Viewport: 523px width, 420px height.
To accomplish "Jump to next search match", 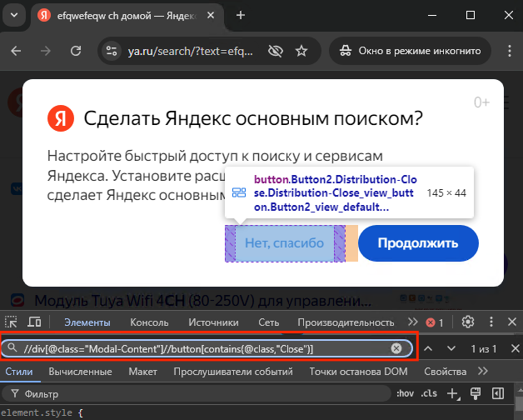I will coord(451,349).
